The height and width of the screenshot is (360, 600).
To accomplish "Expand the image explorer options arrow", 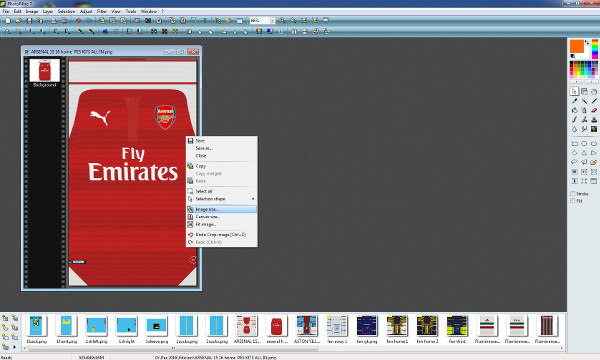I will click(15, 347).
